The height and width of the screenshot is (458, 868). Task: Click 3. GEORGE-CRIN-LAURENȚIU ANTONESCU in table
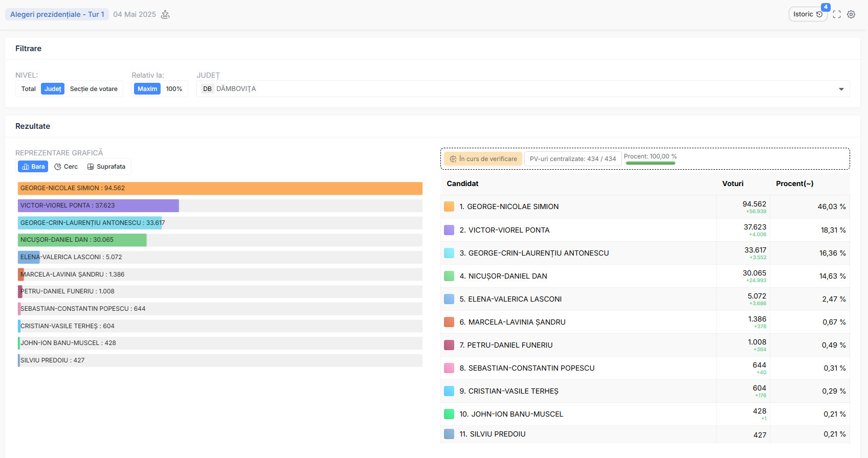pos(534,253)
